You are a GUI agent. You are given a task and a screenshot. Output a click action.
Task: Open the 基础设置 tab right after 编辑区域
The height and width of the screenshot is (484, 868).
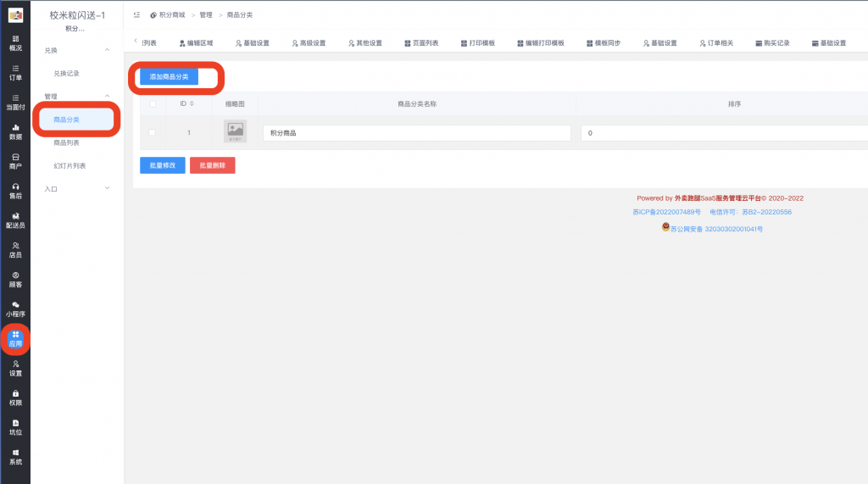(x=253, y=42)
